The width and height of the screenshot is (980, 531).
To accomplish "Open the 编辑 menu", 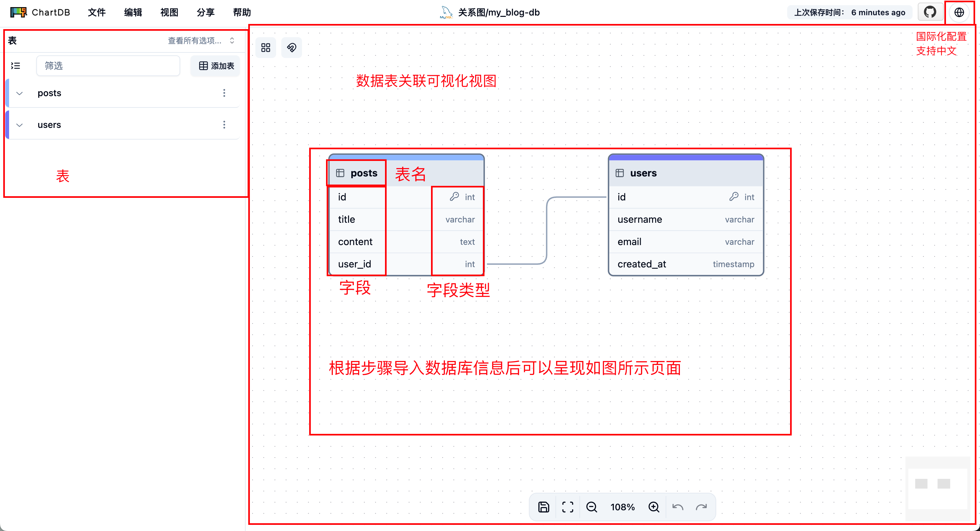I will tap(133, 12).
